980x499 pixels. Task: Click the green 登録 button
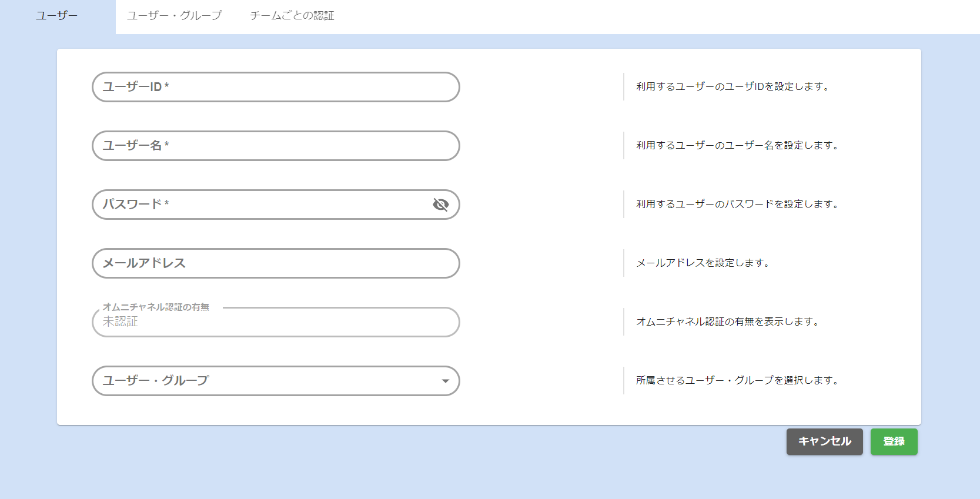pos(894,441)
